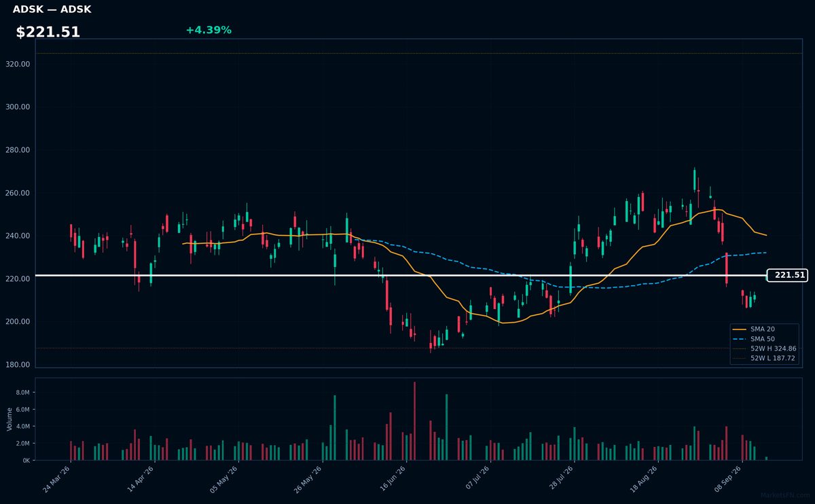Click the tallest red volume bar near 16 Jun
This screenshot has height=504, width=815.
click(414, 421)
